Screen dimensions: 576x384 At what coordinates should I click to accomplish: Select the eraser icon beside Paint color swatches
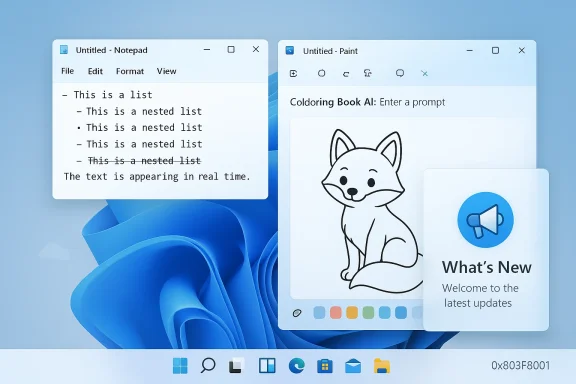pos(297,313)
